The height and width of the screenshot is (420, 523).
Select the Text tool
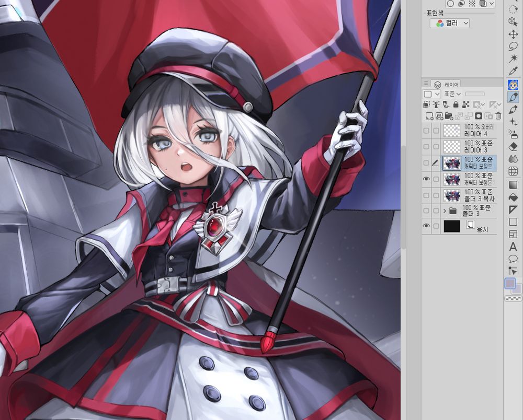tap(513, 247)
